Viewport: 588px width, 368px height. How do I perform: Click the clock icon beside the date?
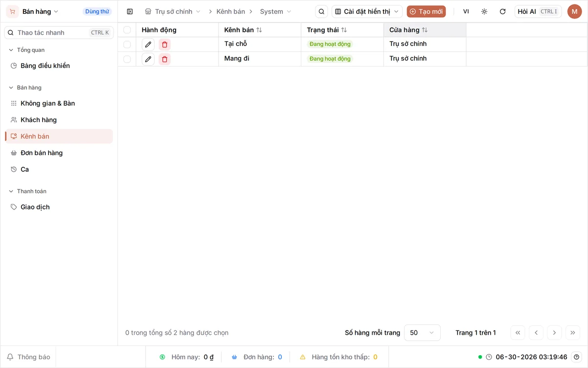(489, 357)
